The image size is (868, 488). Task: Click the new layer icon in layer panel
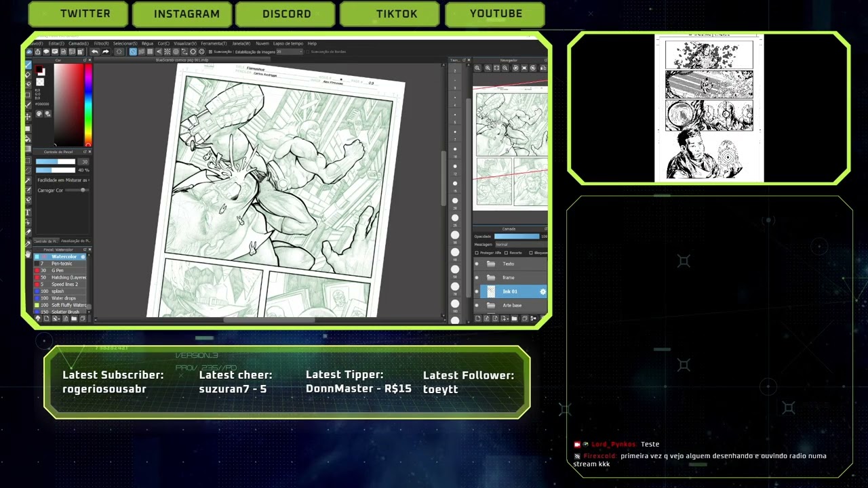[478, 318]
